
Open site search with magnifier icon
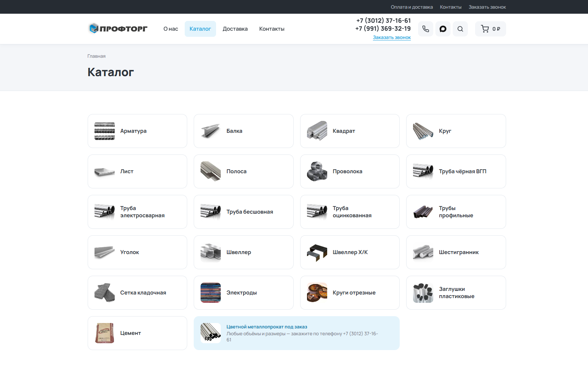(x=460, y=29)
